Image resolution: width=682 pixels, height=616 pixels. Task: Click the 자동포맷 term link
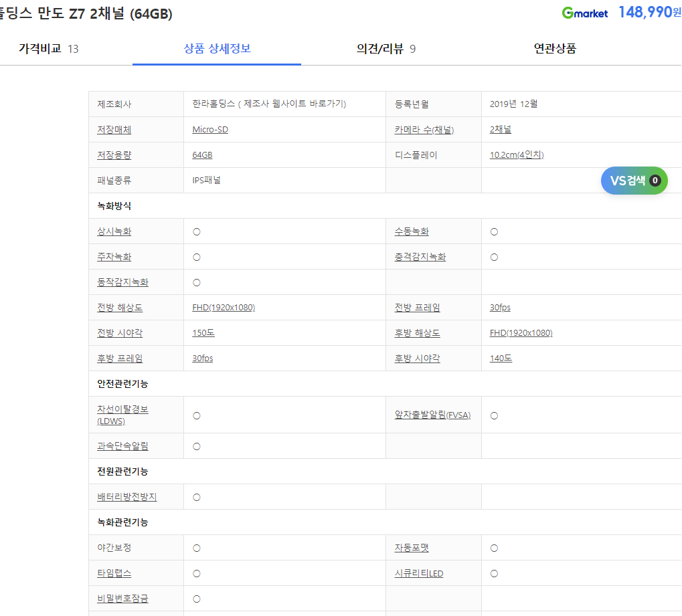tap(412, 548)
